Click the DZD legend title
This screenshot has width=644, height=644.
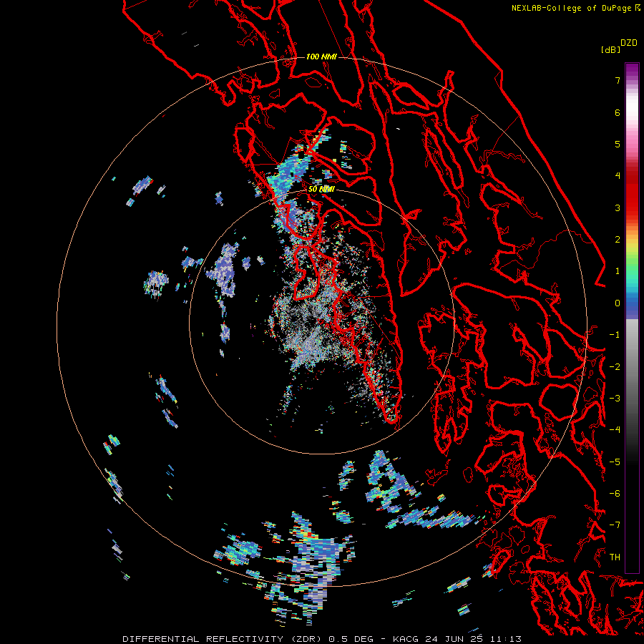pyautogui.click(x=629, y=43)
